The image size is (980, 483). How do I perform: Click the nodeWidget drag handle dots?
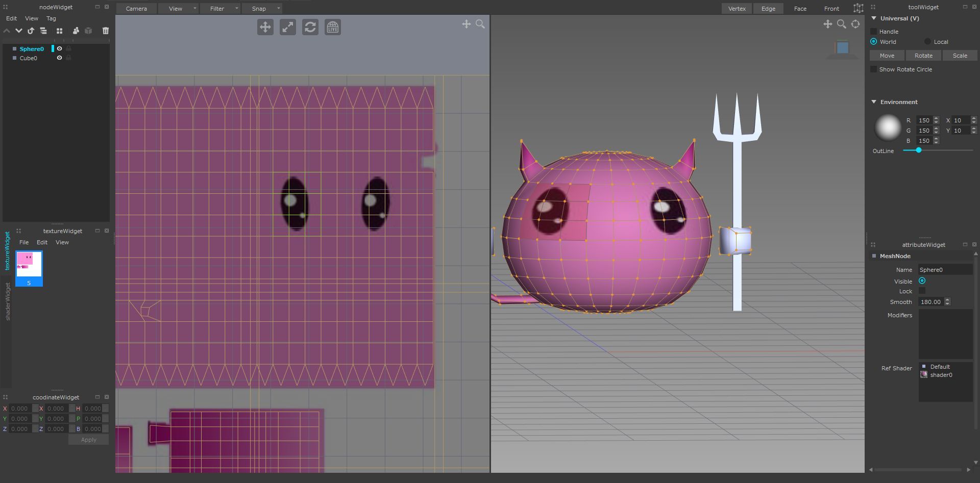pyautogui.click(x=6, y=7)
